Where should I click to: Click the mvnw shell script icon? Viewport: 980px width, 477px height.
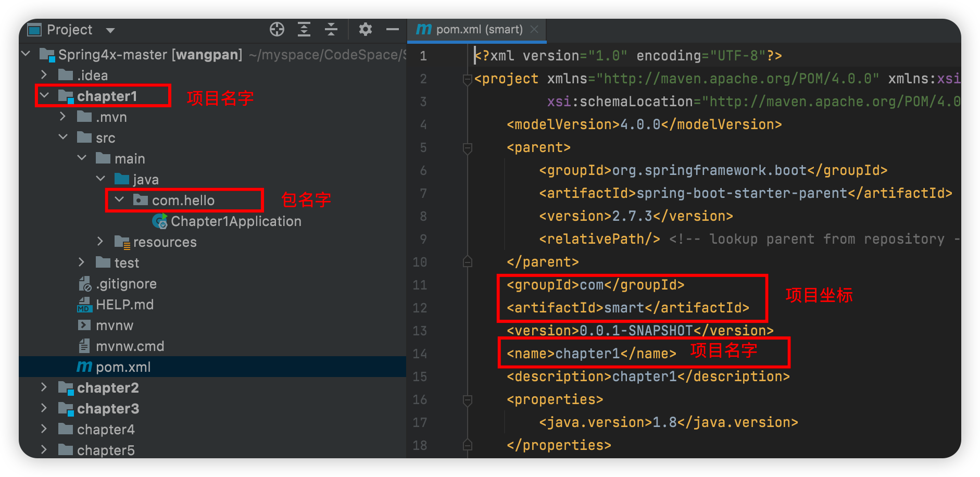pyautogui.click(x=84, y=325)
